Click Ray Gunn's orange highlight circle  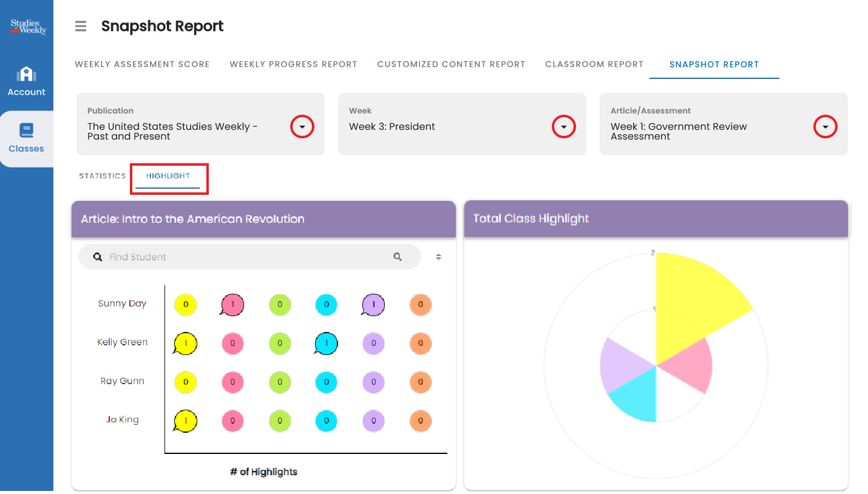pyautogui.click(x=421, y=382)
